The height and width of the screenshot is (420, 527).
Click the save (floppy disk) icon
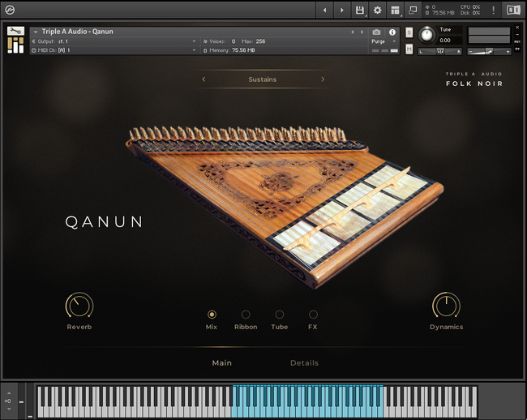(x=359, y=10)
